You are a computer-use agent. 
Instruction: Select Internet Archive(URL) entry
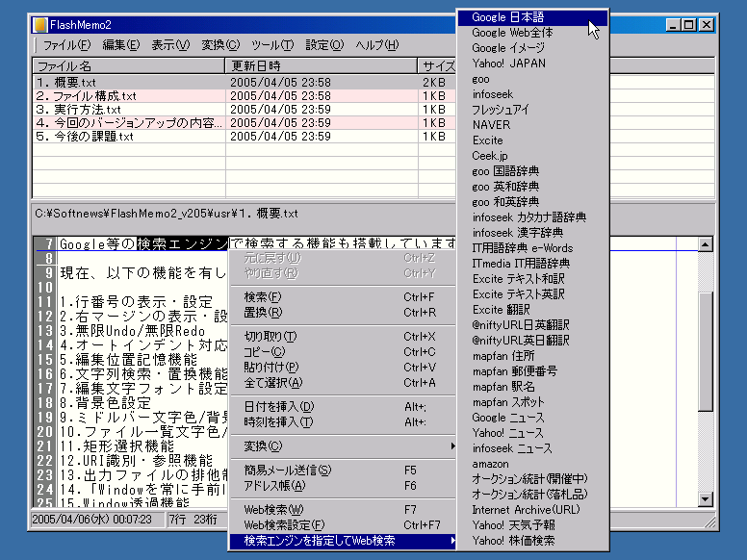[532, 510]
